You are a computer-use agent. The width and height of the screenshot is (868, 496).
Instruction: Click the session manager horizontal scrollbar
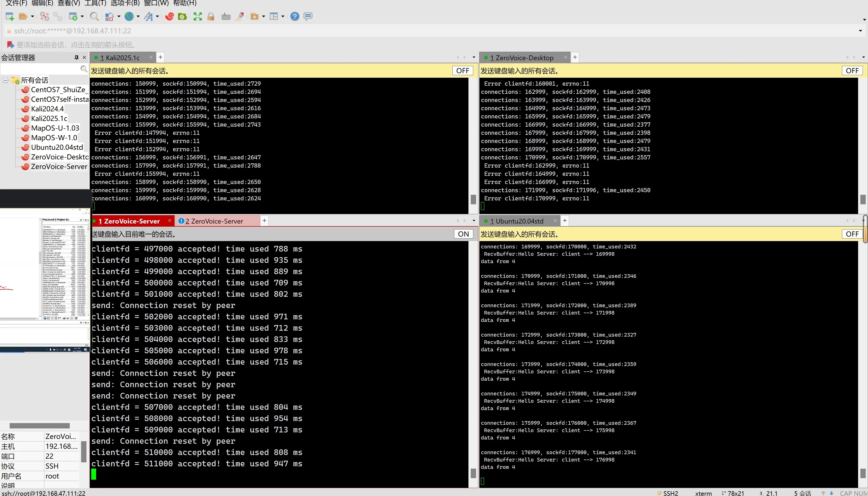tap(40, 425)
